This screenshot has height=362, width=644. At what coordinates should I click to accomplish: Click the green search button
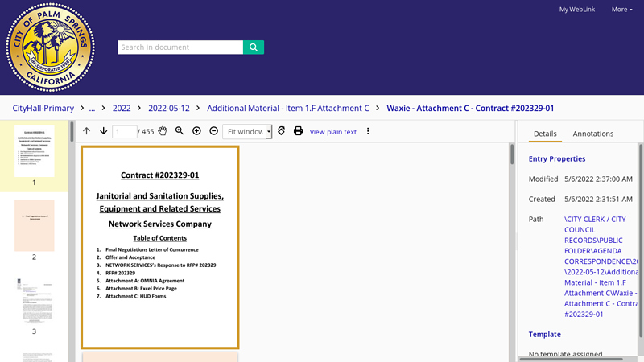click(x=254, y=47)
